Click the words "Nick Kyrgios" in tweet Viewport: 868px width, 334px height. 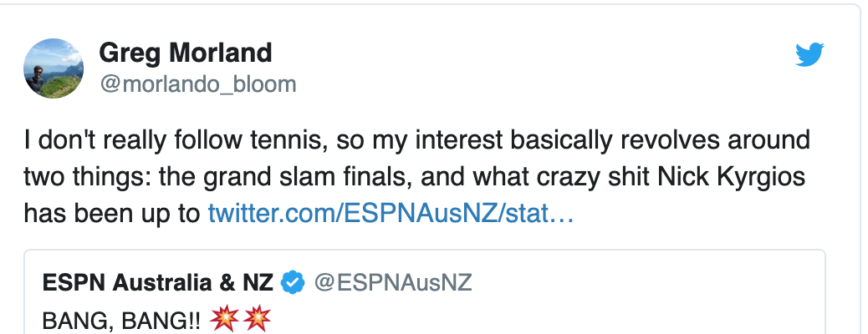pyautogui.click(x=735, y=177)
